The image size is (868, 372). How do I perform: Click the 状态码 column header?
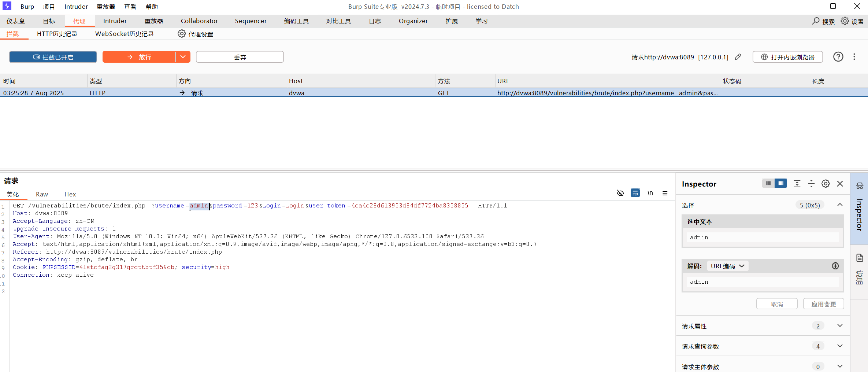[765, 81]
